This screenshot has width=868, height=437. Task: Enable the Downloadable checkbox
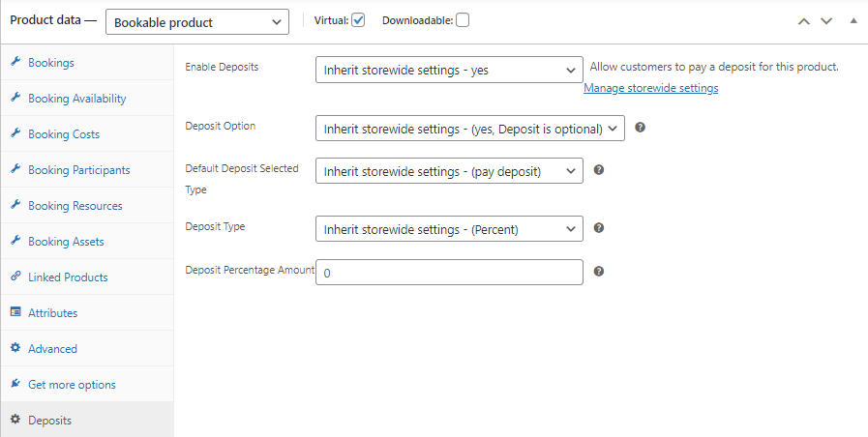click(x=463, y=20)
